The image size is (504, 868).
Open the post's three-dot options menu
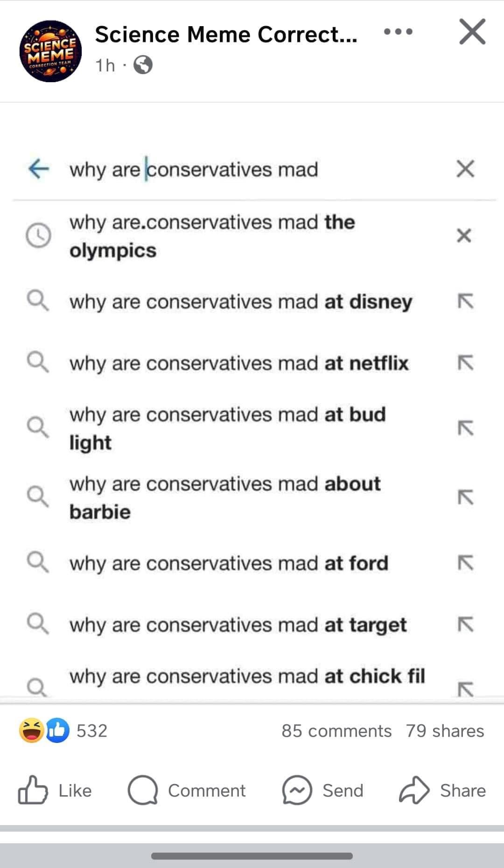point(398,32)
